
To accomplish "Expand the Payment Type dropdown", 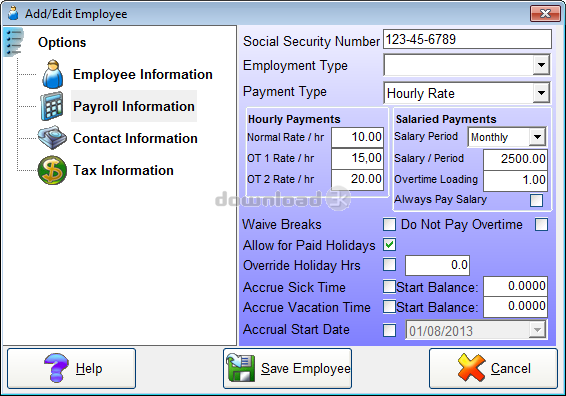I will 541,93.
